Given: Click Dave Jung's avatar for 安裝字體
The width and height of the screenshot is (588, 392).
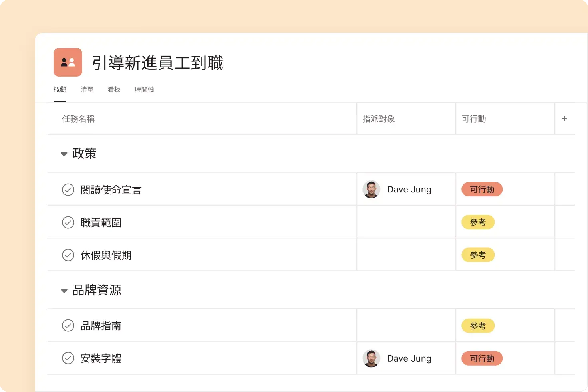Looking at the screenshot, I should pyautogui.click(x=371, y=358).
